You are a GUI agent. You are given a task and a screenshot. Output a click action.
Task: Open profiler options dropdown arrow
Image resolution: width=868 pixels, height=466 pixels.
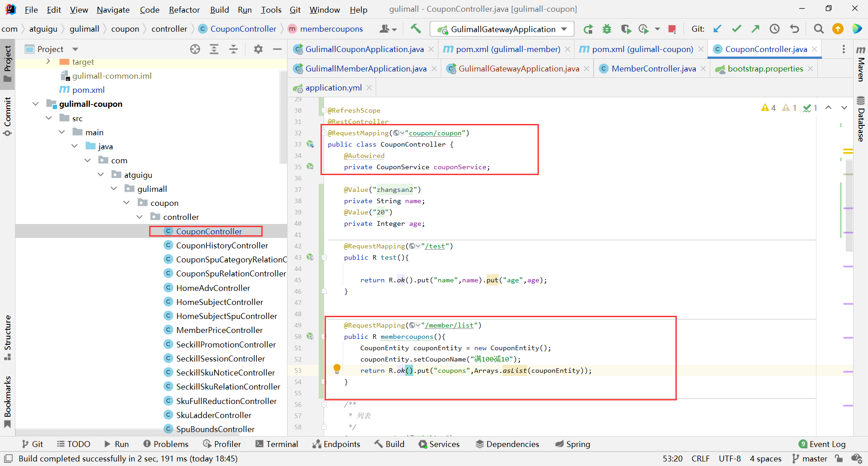658,29
